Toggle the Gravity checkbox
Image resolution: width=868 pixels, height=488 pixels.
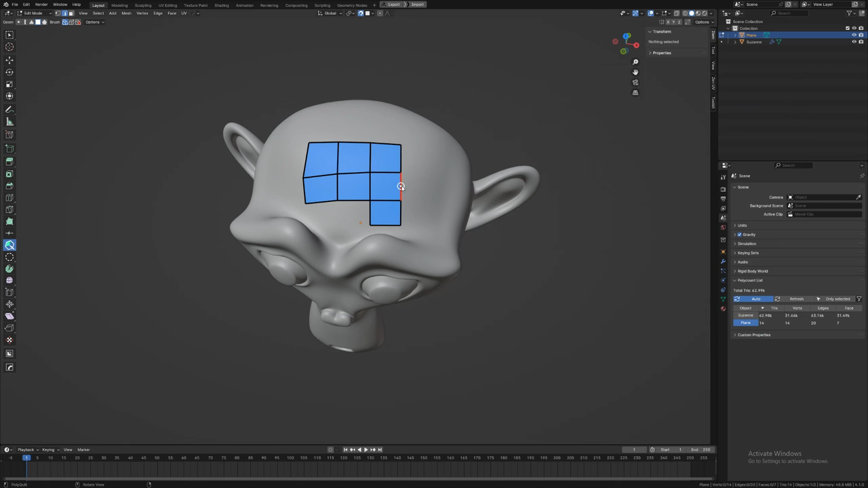click(x=740, y=235)
